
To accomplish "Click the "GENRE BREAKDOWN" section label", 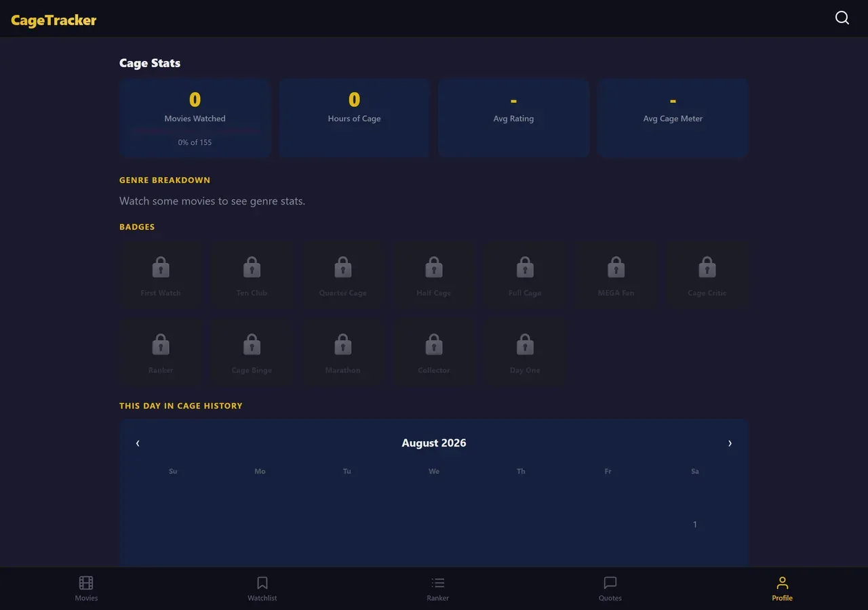I will (165, 180).
